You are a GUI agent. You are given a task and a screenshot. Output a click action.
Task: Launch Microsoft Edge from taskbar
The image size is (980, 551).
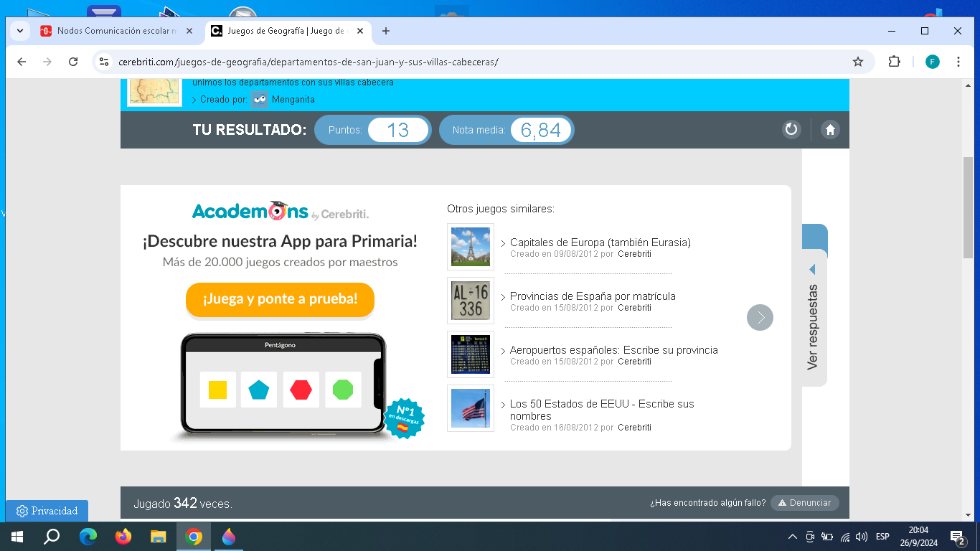[x=88, y=537]
